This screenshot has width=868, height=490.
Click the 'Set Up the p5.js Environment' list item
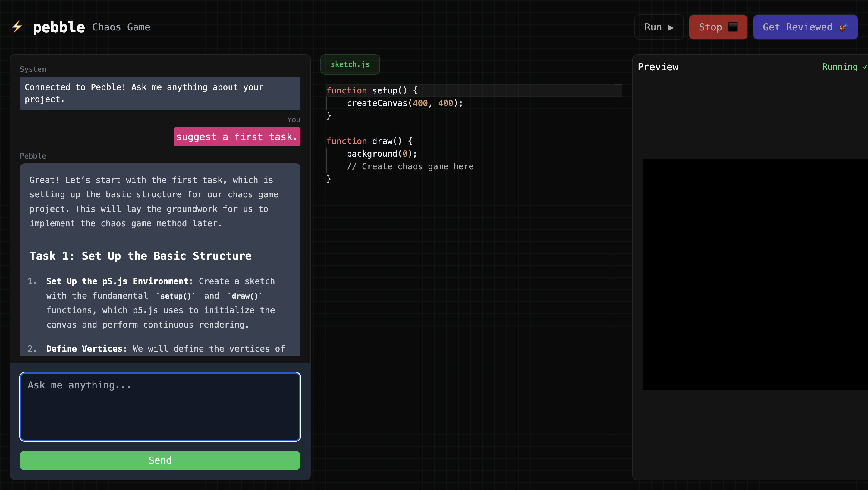161,303
